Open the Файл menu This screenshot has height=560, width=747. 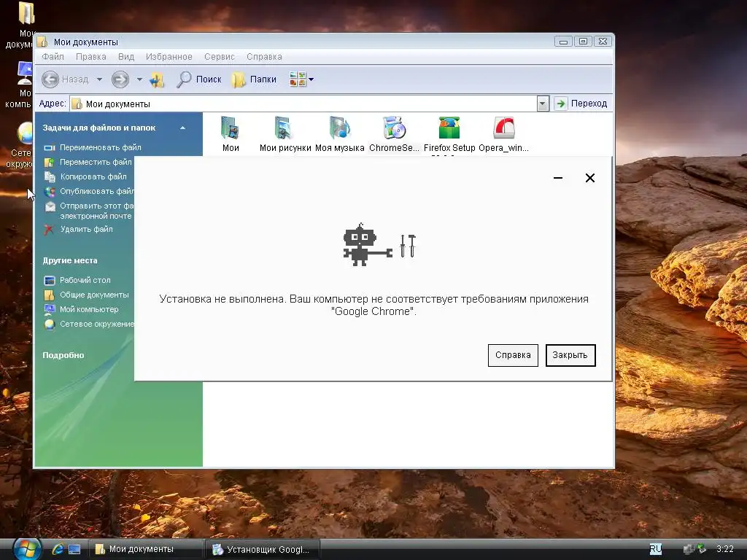pos(53,57)
